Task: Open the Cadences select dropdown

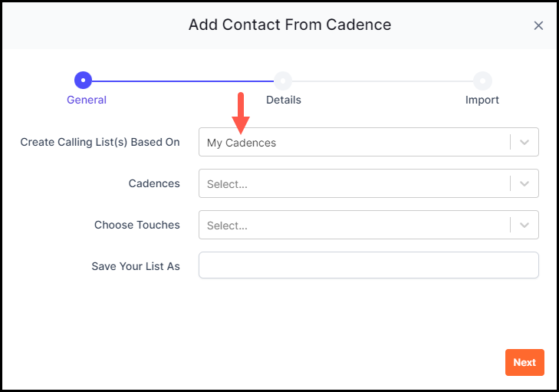Action: click(369, 183)
